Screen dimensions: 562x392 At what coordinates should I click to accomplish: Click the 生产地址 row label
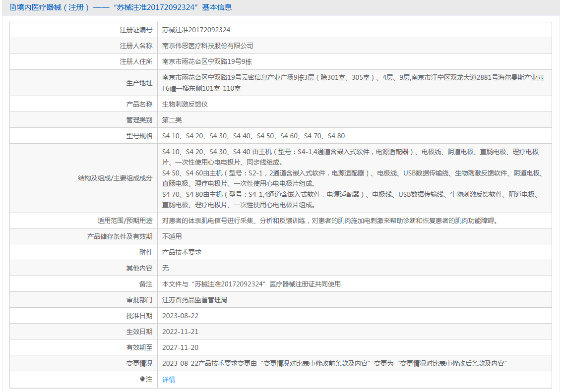click(139, 83)
